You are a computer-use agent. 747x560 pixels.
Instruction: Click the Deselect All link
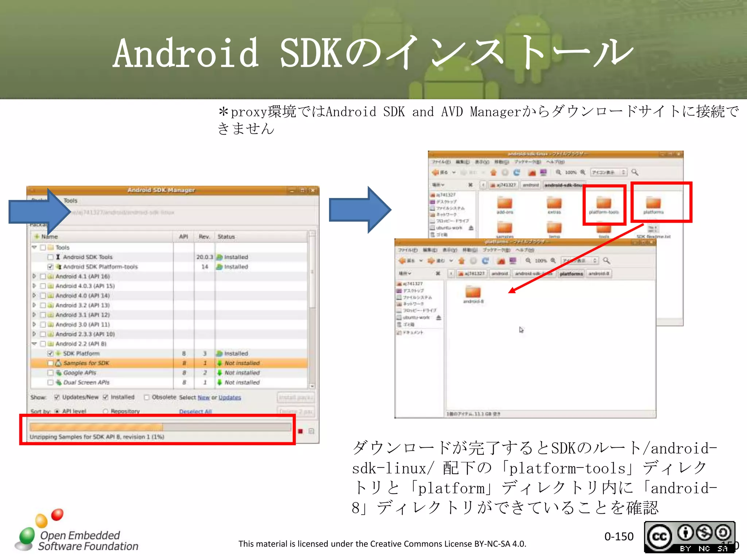[196, 412]
